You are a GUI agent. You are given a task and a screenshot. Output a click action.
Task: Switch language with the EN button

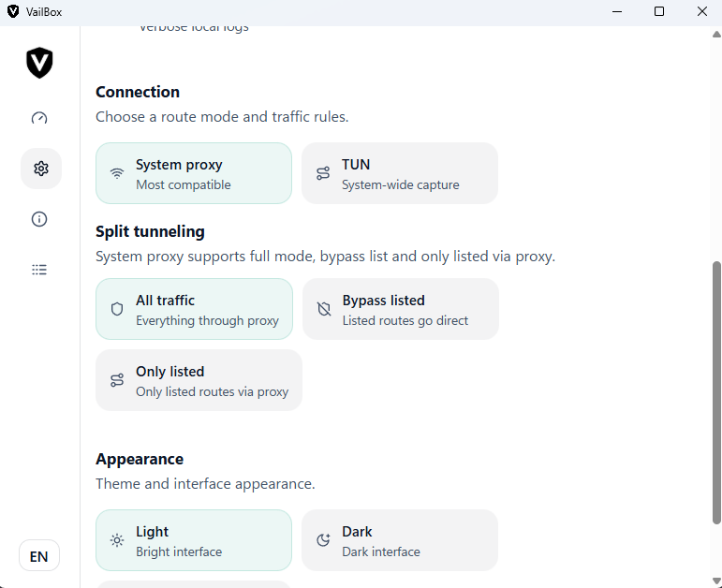(x=39, y=556)
